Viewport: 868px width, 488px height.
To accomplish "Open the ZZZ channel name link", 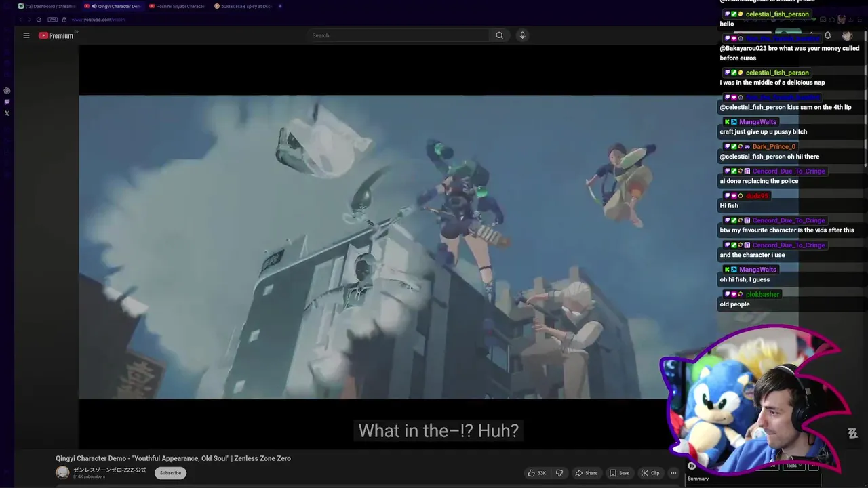I will point(110,470).
